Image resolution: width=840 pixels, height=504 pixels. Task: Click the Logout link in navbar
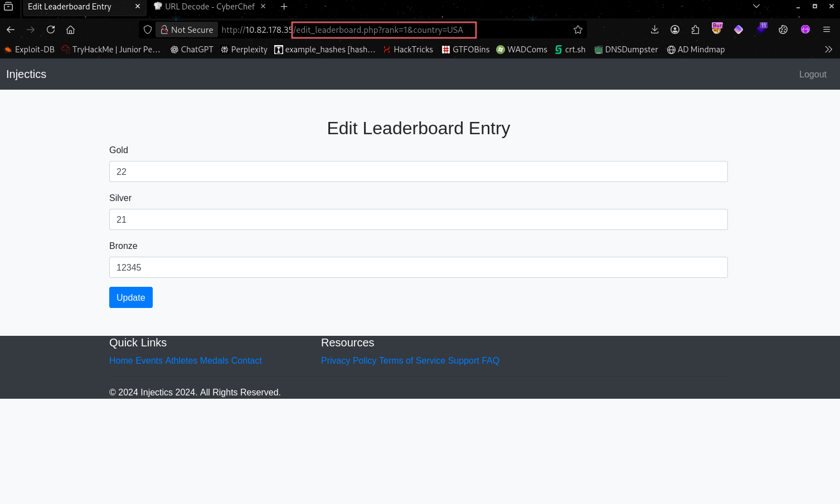[x=812, y=74]
